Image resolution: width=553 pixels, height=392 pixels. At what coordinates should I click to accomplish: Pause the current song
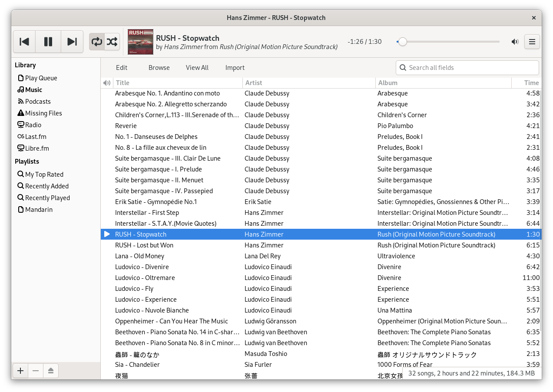48,41
